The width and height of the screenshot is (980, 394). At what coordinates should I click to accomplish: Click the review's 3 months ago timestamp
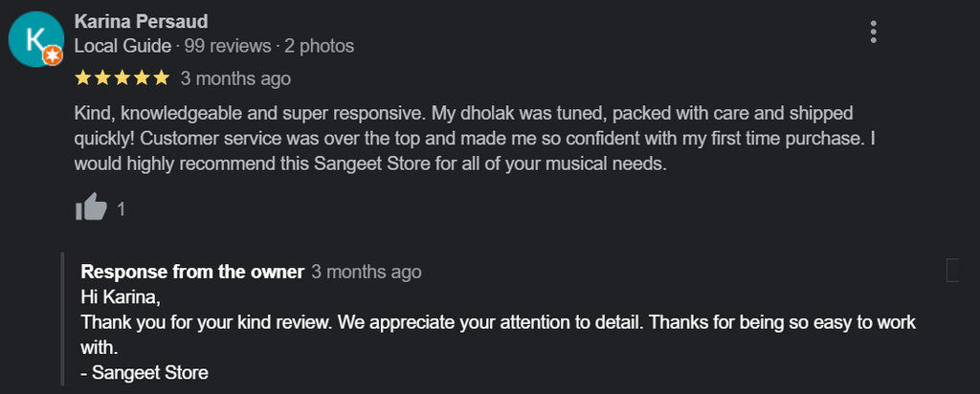tap(235, 78)
